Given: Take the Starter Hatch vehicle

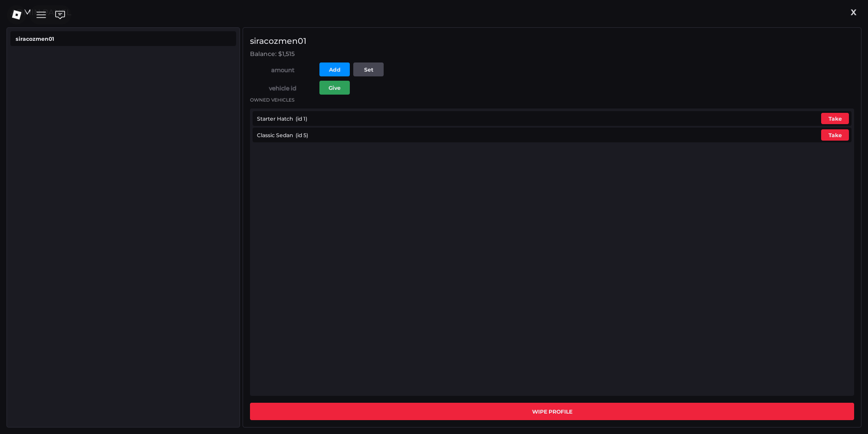Looking at the screenshot, I should point(835,118).
